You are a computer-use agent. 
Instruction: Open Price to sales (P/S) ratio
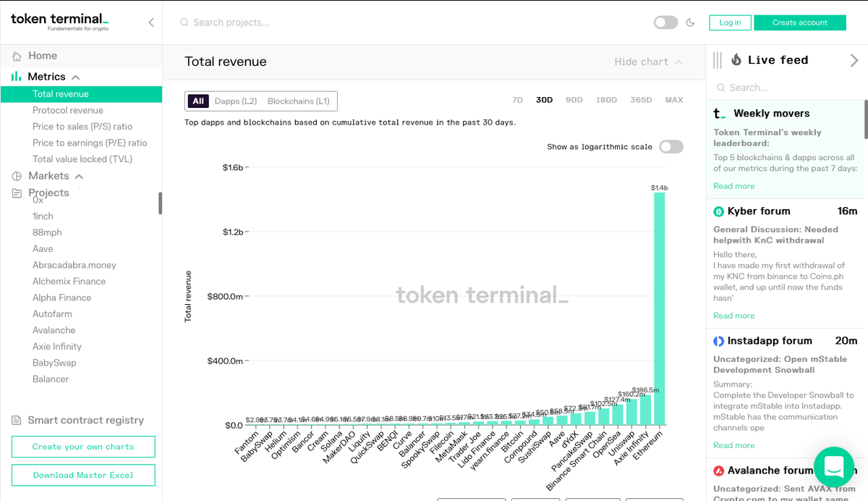point(82,127)
